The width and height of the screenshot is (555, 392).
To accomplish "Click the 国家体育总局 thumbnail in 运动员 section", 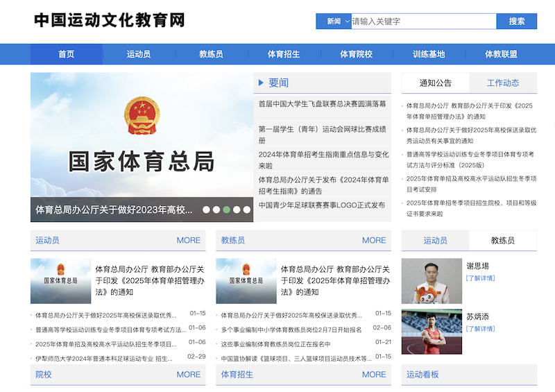I will pyautogui.click(x=60, y=281).
